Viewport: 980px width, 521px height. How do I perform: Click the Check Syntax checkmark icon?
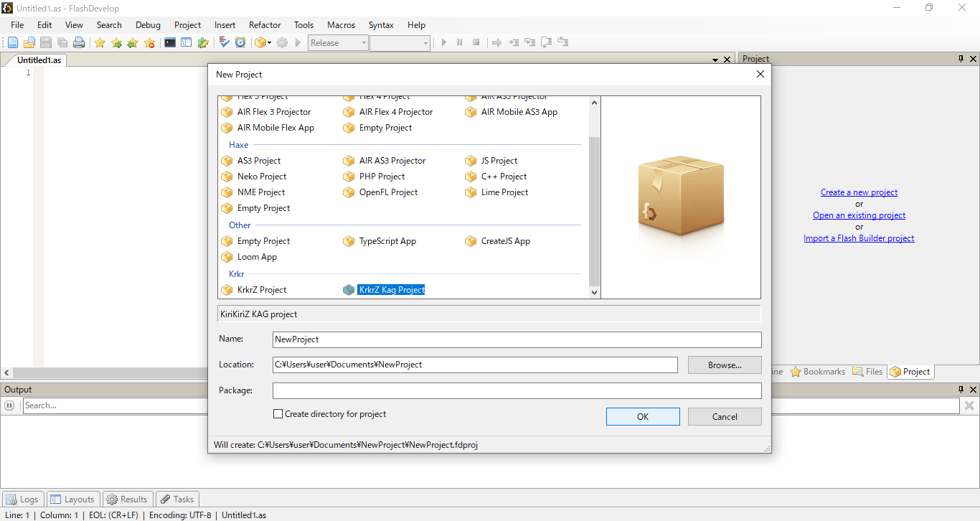coord(224,43)
